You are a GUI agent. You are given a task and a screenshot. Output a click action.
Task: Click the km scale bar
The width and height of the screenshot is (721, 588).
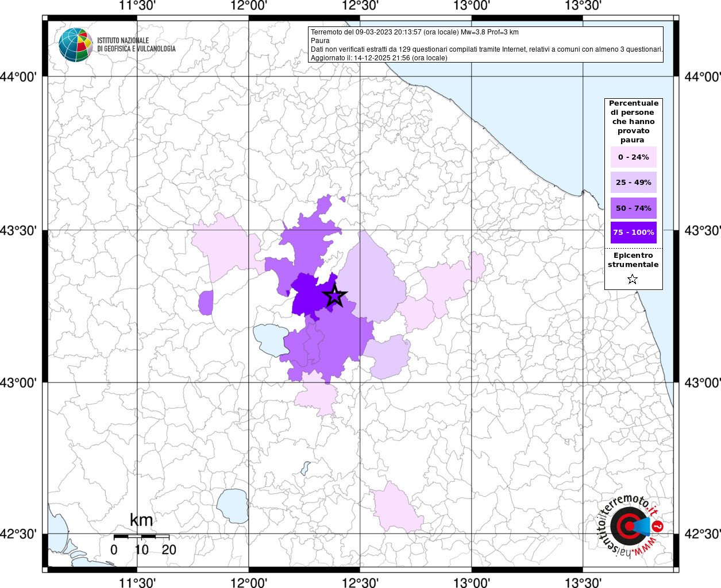[141, 536]
